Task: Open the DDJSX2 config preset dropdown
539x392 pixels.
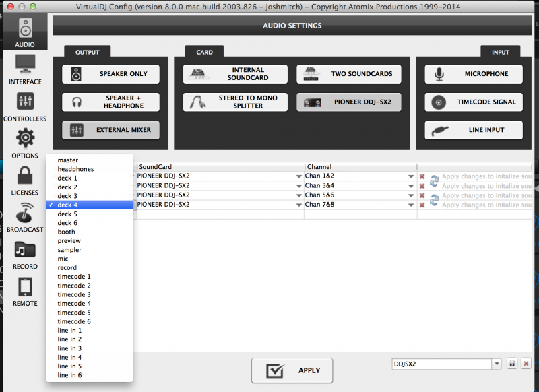Action: tap(497, 364)
